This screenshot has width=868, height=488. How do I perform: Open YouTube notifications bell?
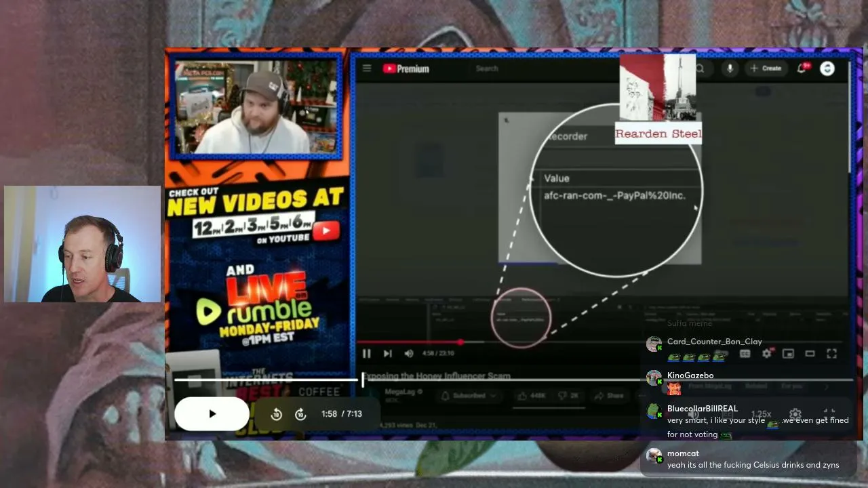pos(803,68)
